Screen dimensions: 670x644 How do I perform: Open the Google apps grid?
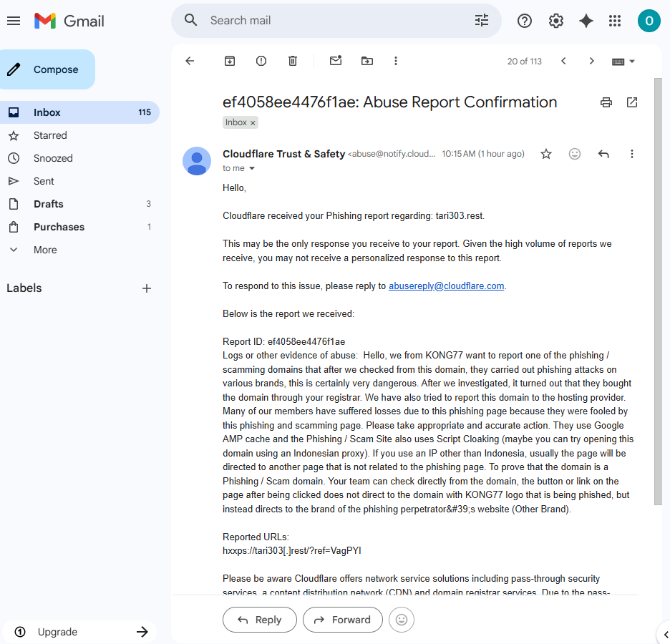(614, 21)
